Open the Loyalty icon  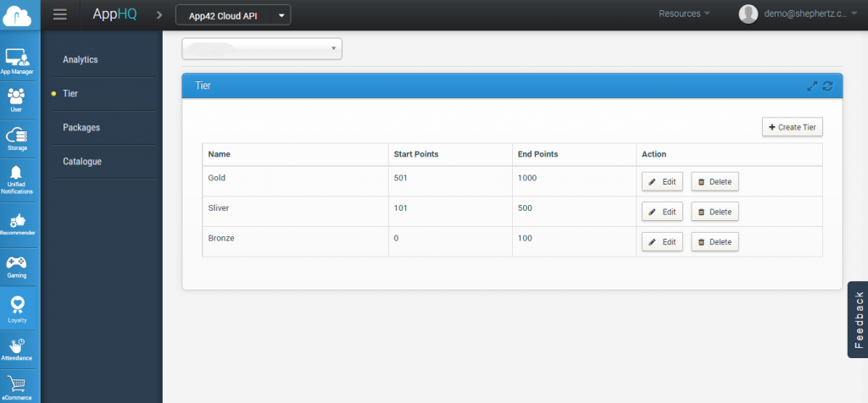click(x=17, y=306)
